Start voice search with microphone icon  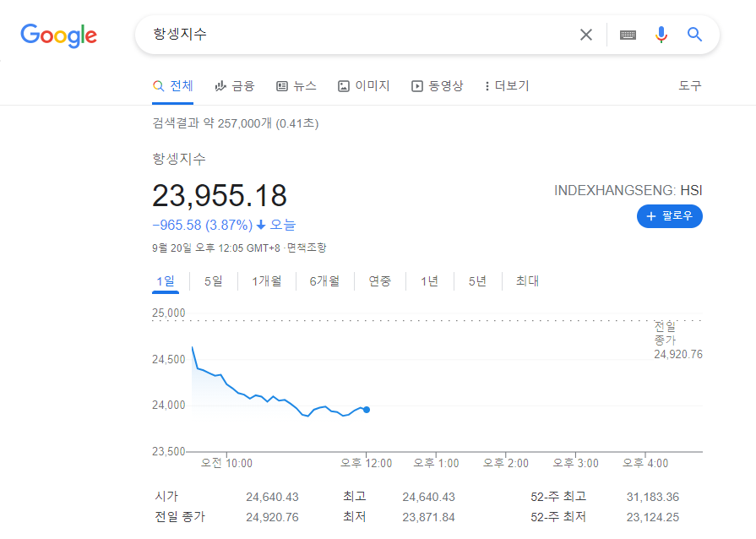pos(661,35)
